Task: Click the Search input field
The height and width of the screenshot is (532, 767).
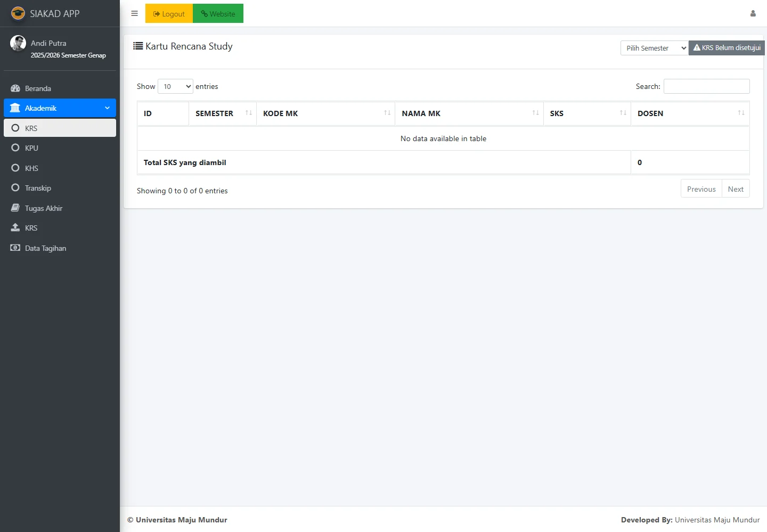Action: pos(706,86)
